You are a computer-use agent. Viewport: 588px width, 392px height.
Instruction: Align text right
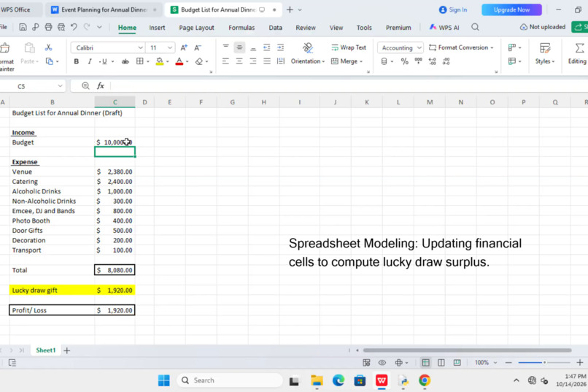[x=253, y=61]
